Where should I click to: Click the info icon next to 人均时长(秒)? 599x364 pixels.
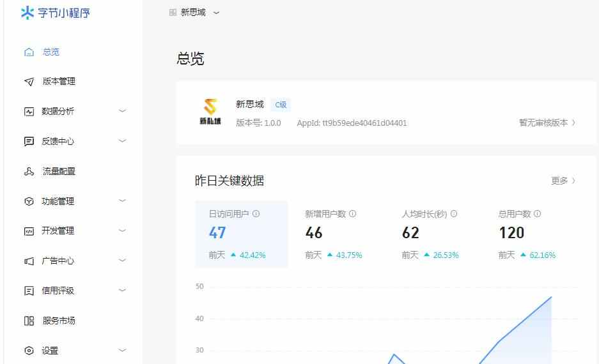point(454,214)
